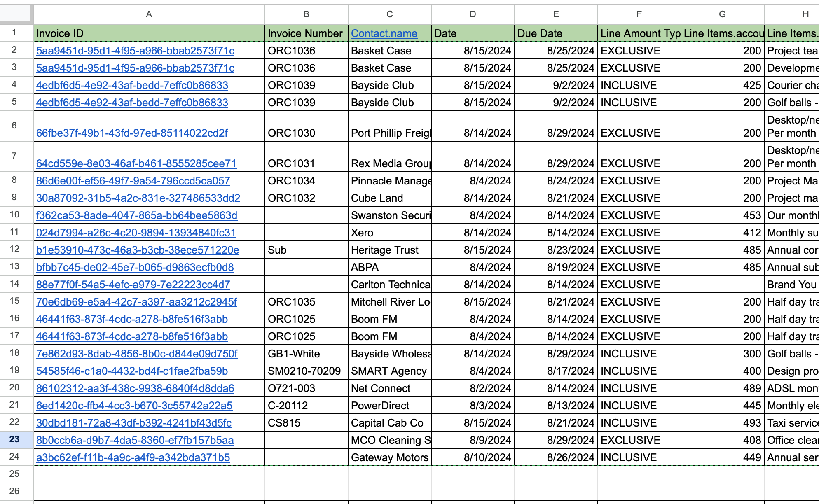Viewport: 819px width, 504px height.
Task: Click account code cell 453
Action: pyautogui.click(x=722, y=215)
